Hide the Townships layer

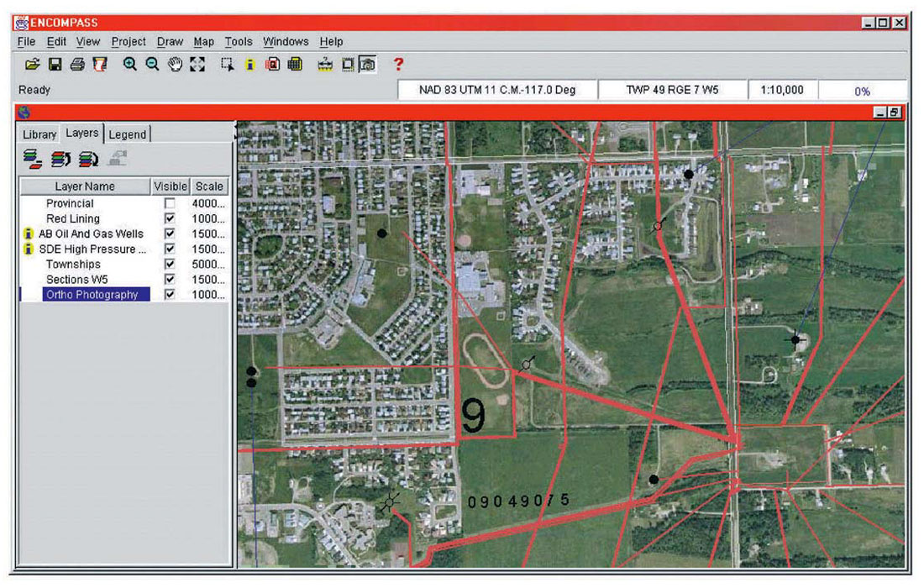point(170,264)
